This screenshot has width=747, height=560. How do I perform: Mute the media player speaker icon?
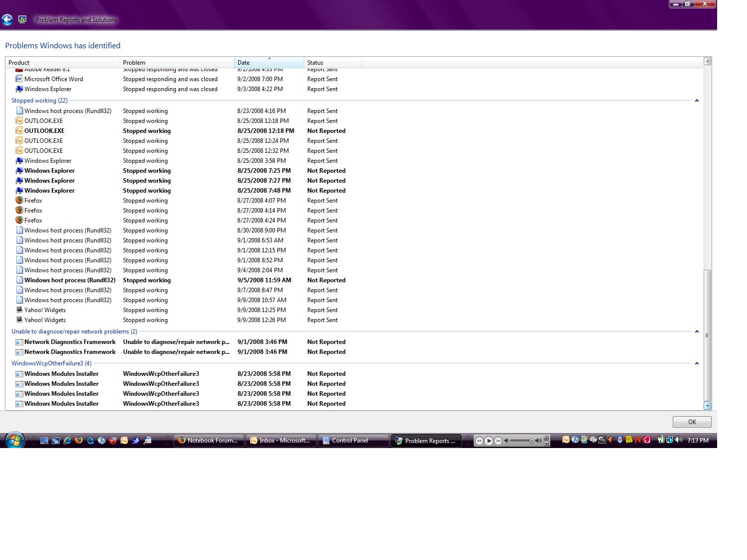(x=506, y=441)
